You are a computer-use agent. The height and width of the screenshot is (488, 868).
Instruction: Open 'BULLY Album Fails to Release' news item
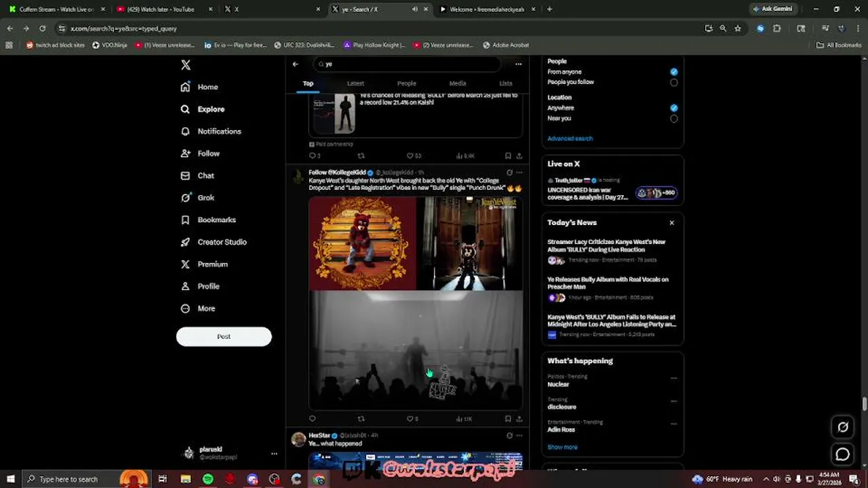pyautogui.click(x=612, y=325)
